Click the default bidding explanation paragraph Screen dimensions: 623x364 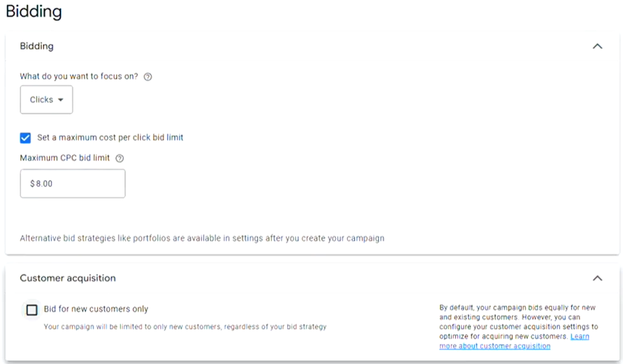click(518, 322)
